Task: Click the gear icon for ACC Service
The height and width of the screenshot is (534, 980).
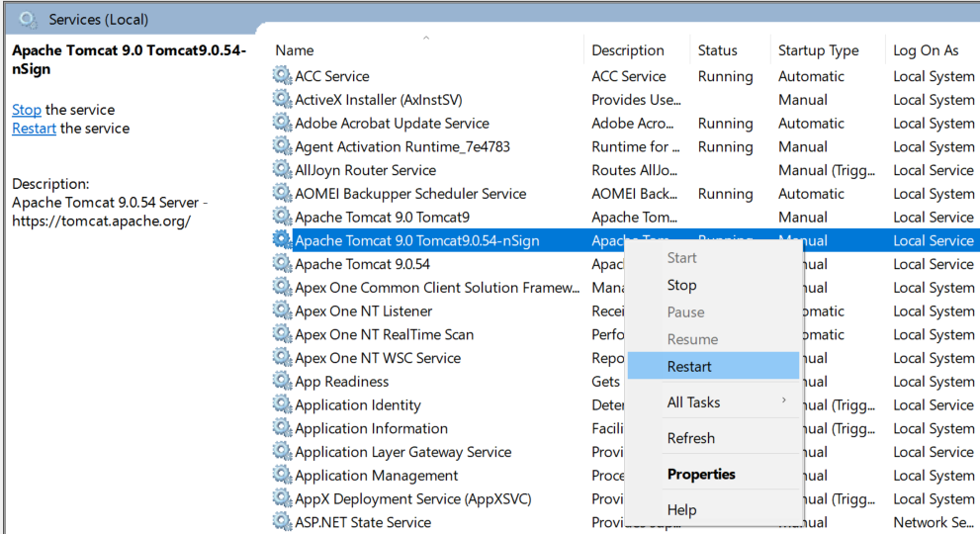Action: [x=283, y=76]
